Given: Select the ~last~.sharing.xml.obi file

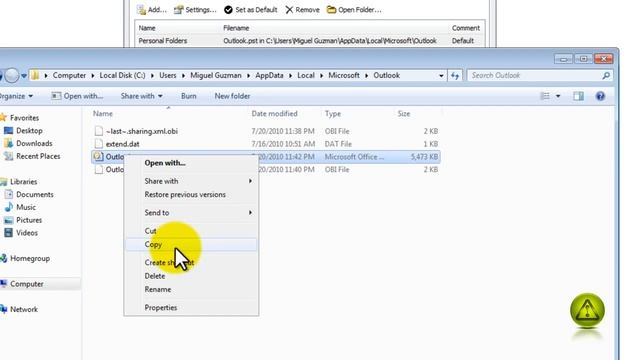Looking at the screenshot, I should [142, 131].
